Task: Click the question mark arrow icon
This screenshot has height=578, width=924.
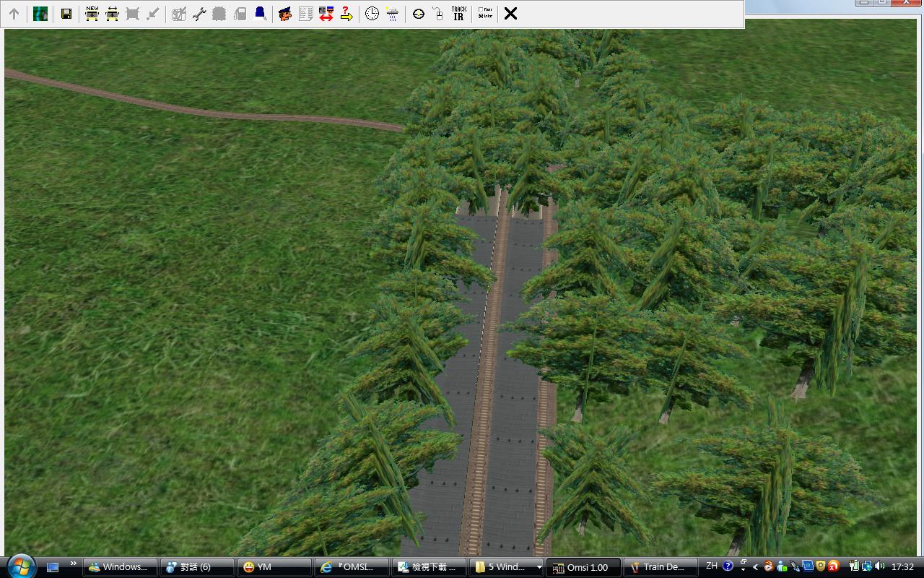Action: tap(346, 14)
